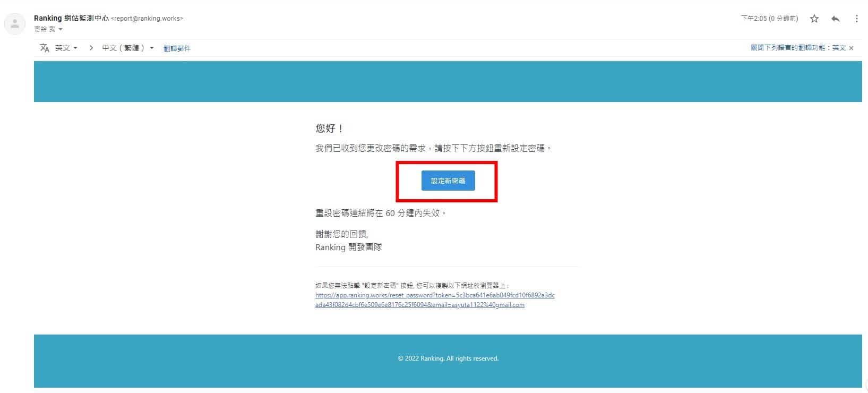Click the sender name Ranking 網站監測中心
This screenshot has width=868, height=393.
tap(71, 18)
